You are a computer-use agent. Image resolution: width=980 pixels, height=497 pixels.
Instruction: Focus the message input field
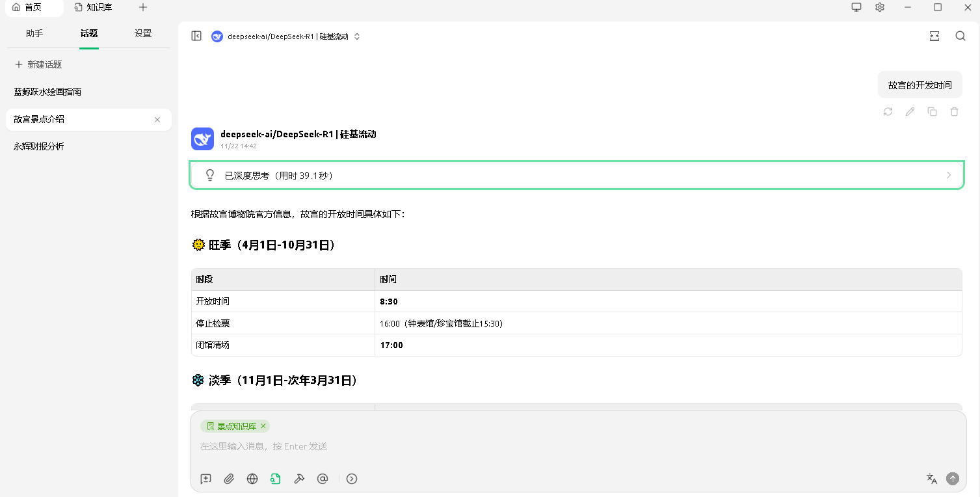pyautogui.click(x=578, y=446)
